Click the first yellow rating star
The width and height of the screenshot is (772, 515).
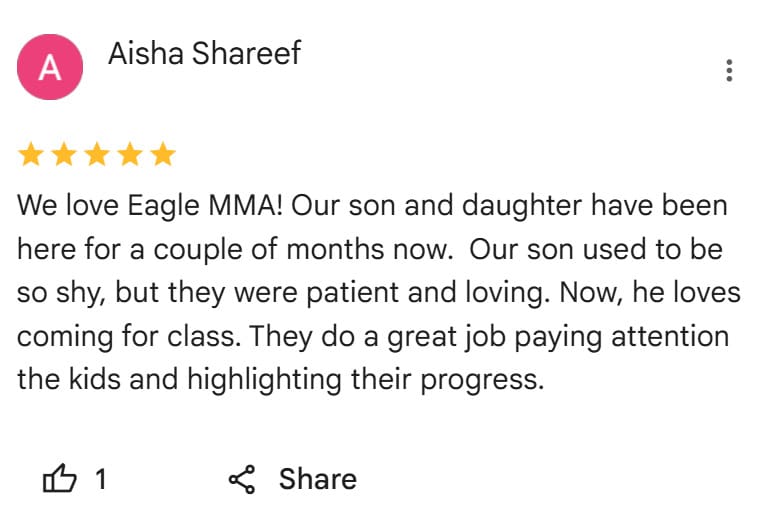coord(31,154)
